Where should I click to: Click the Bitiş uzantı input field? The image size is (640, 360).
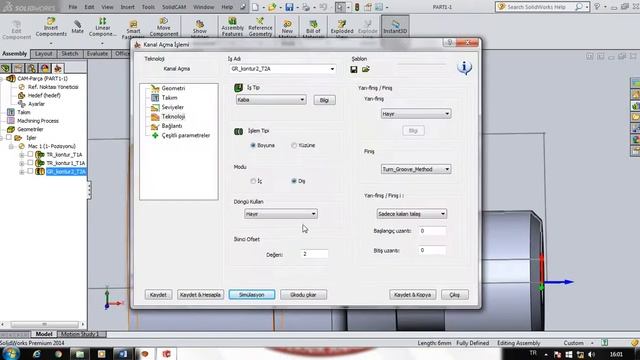432,250
